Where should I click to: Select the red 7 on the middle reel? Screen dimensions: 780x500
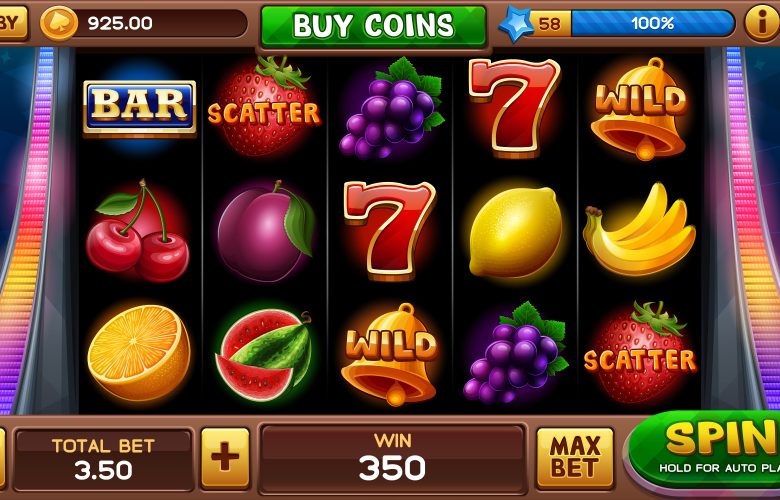point(389,231)
